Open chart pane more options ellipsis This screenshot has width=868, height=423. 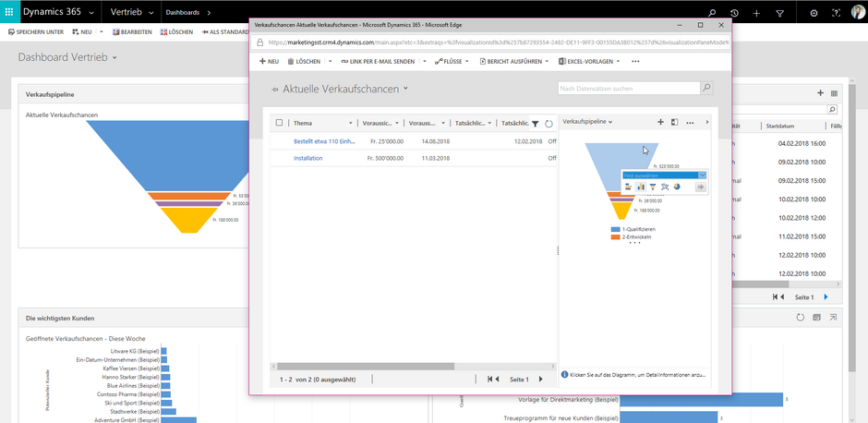(x=690, y=122)
